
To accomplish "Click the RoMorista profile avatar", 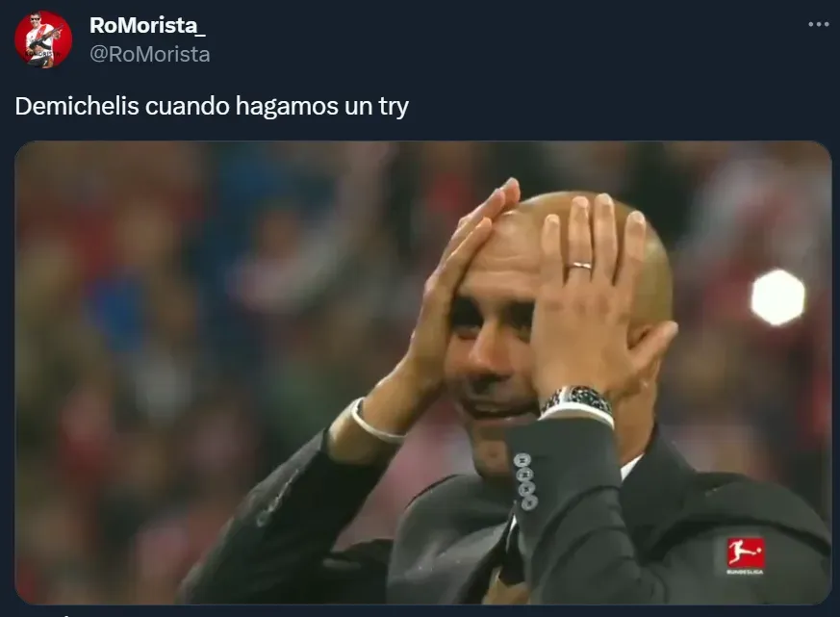I will 43,39.
